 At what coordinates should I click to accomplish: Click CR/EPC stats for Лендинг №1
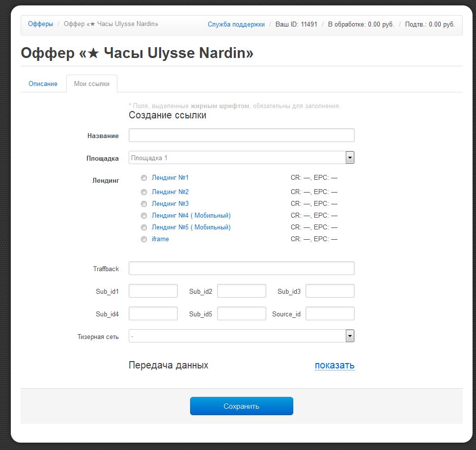click(x=314, y=178)
